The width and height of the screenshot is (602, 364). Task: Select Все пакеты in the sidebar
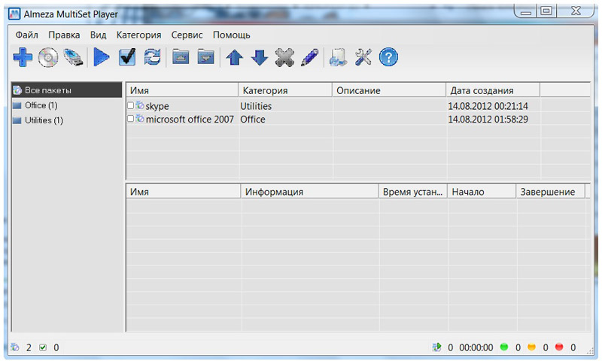[x=67, y=90]
